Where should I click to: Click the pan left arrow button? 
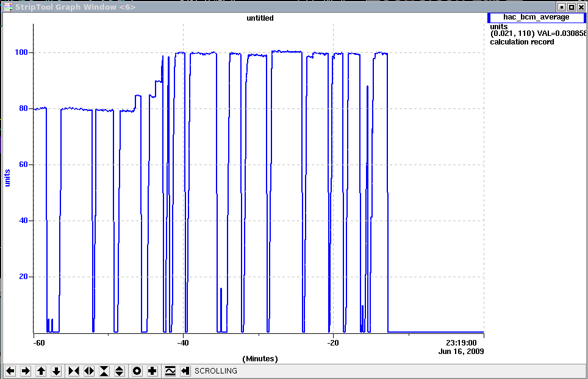[x=10, y=370]
